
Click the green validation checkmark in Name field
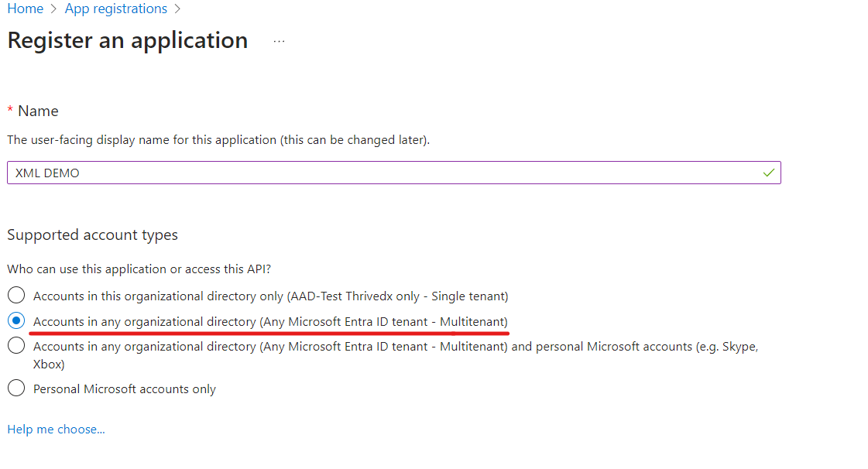coord(768,173)
